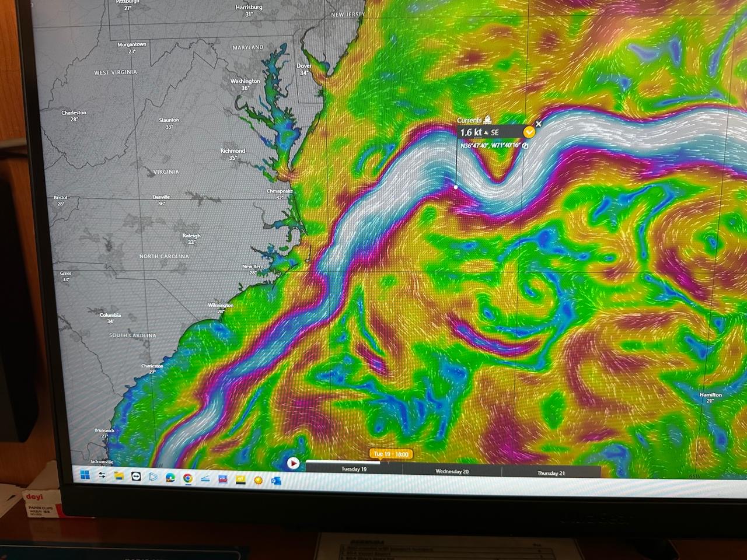Select the Thursday 21 timeline day
Image resolution: width=747 pixels, height=560 pixels.
pyautogui.click(x=551, y=473)
